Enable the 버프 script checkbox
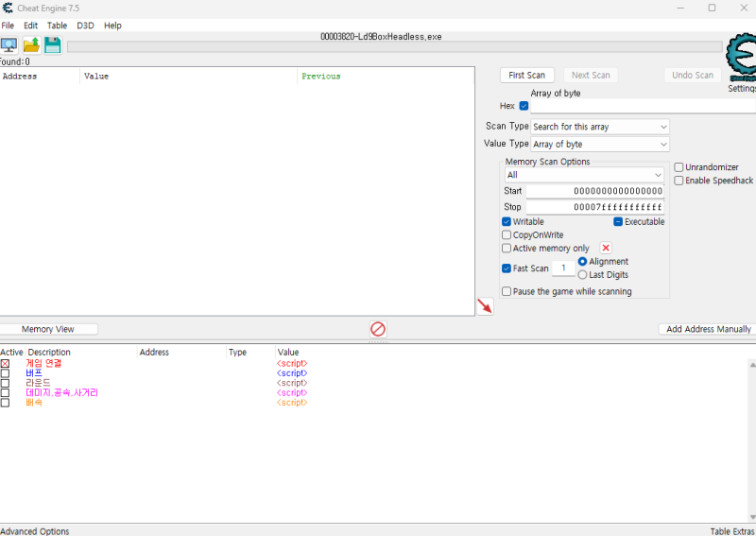756x536 pixels. tap(5, 373)
